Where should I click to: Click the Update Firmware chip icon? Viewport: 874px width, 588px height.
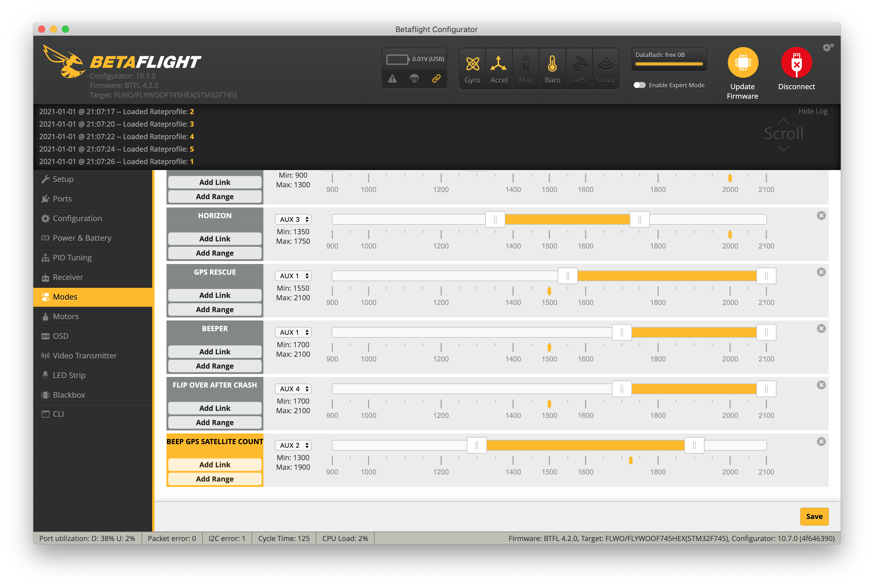[743, 63]
